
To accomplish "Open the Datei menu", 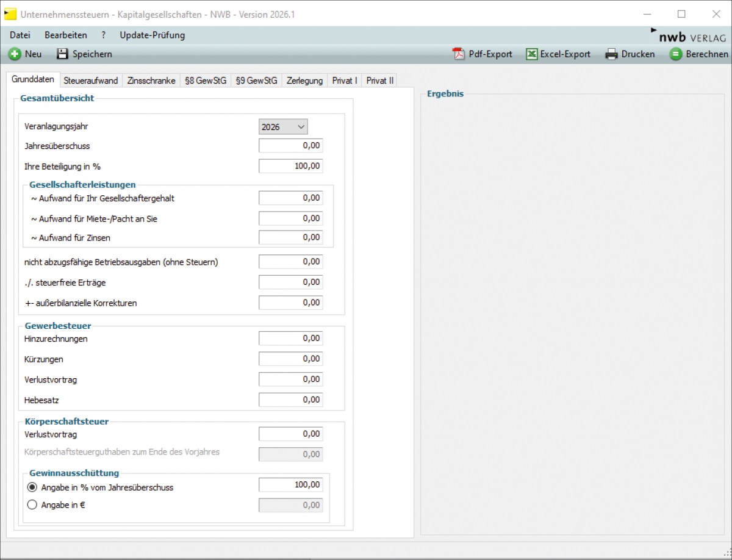I will pyautogui.click(x=20, y=35).
